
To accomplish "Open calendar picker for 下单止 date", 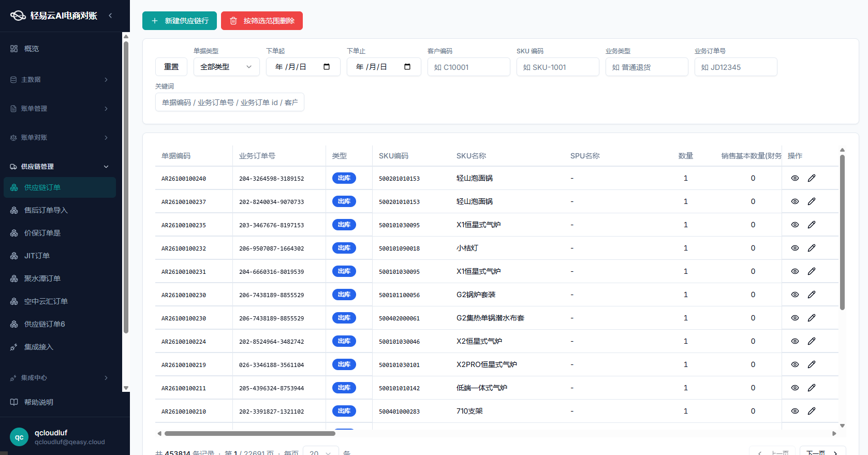I will pos(407,67).
